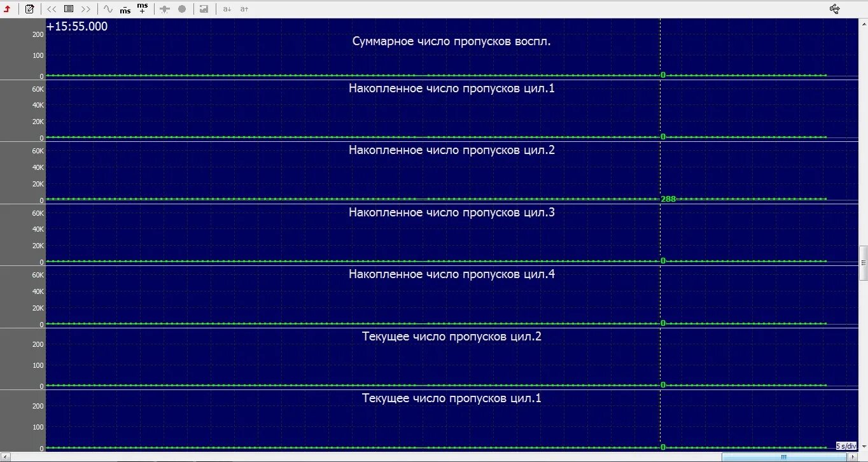Click the 5 s/div scale label
Image resolution: width=868 pixels, height=462 pixels.
pyautogui.click(x=846, y=446)
